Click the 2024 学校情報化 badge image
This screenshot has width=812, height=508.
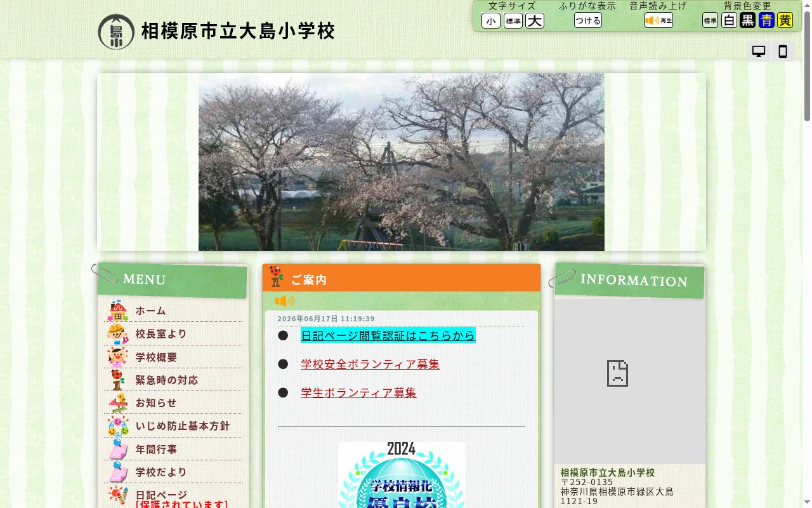click(402, 475)
